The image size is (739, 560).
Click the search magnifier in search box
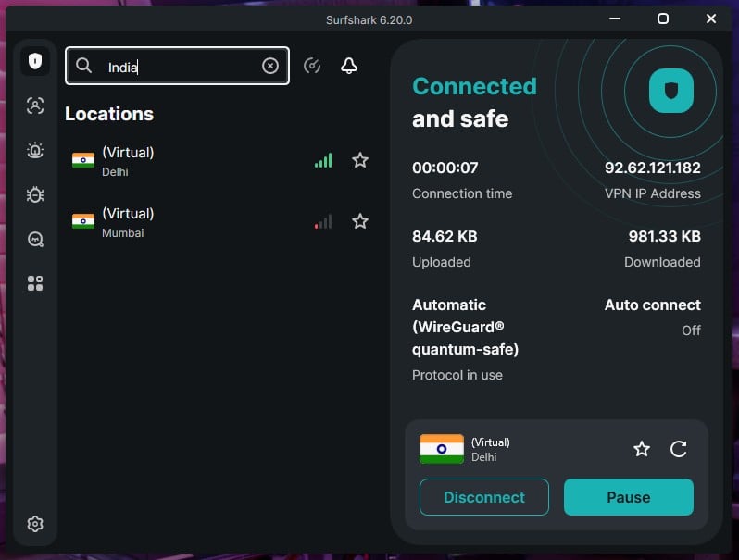(84, 66)
